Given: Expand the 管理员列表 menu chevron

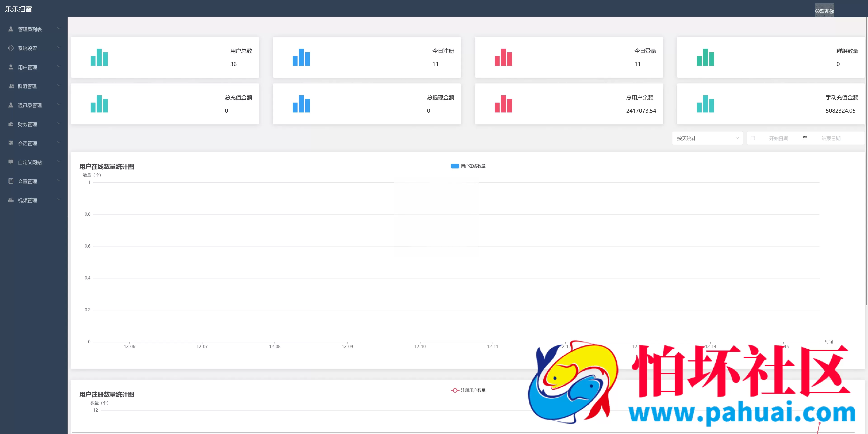Looking at the screenshot, I should [x=59, y=28].
